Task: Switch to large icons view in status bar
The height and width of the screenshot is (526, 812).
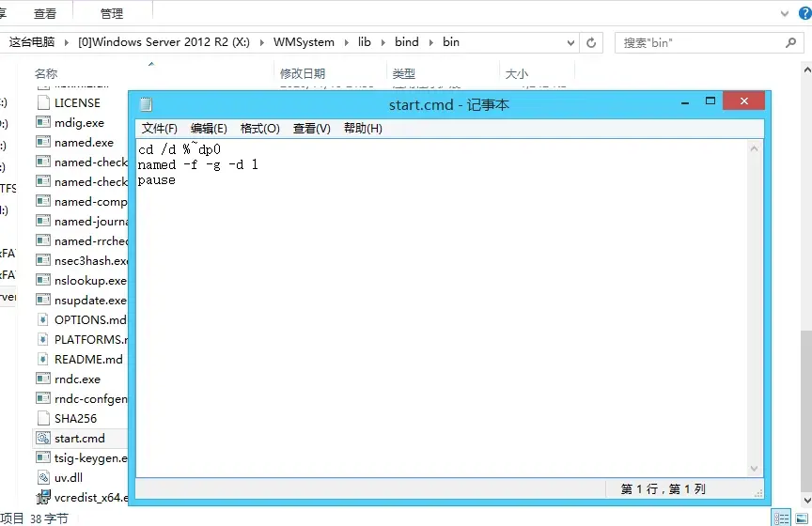Action: click(802, 518)
